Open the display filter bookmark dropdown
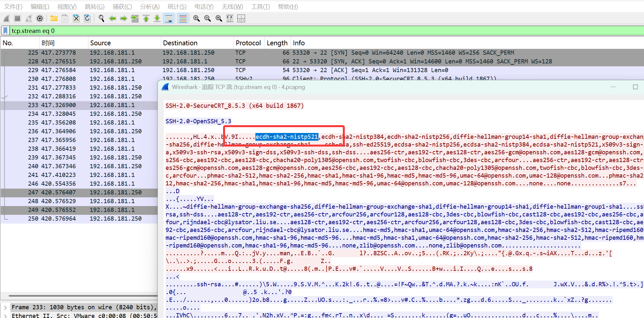 5,31
